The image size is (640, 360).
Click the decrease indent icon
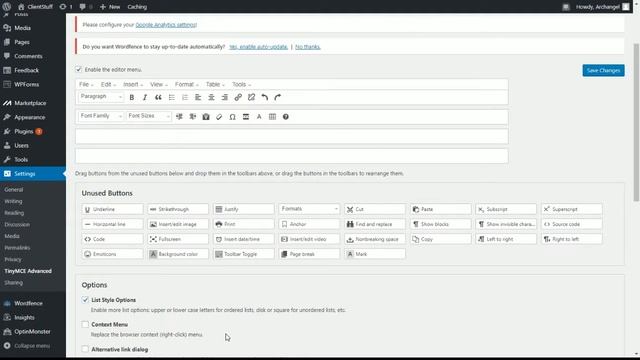179,117
